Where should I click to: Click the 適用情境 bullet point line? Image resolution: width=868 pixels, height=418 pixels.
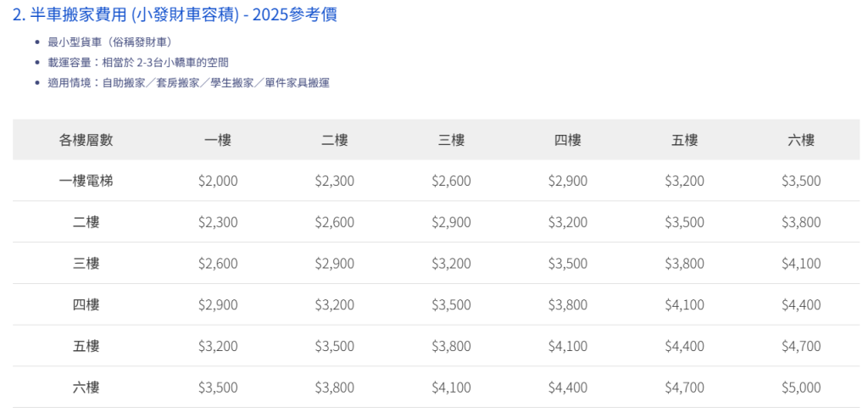click(188, 82)
